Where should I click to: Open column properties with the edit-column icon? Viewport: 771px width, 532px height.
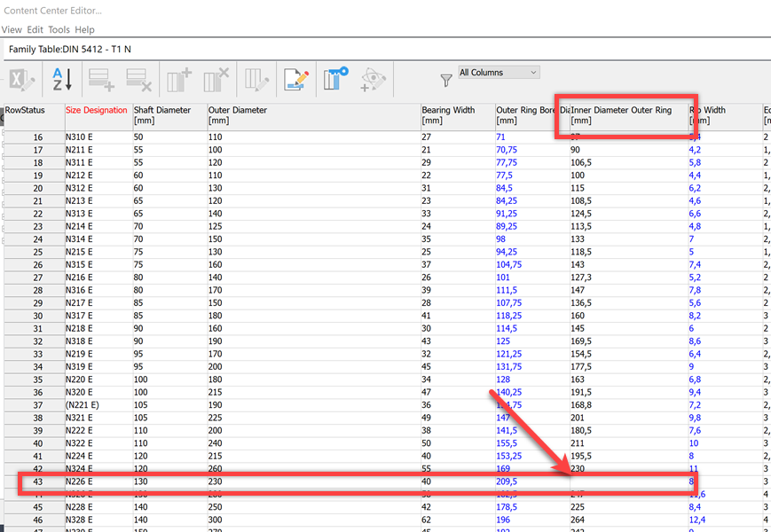tap(256, 79)
